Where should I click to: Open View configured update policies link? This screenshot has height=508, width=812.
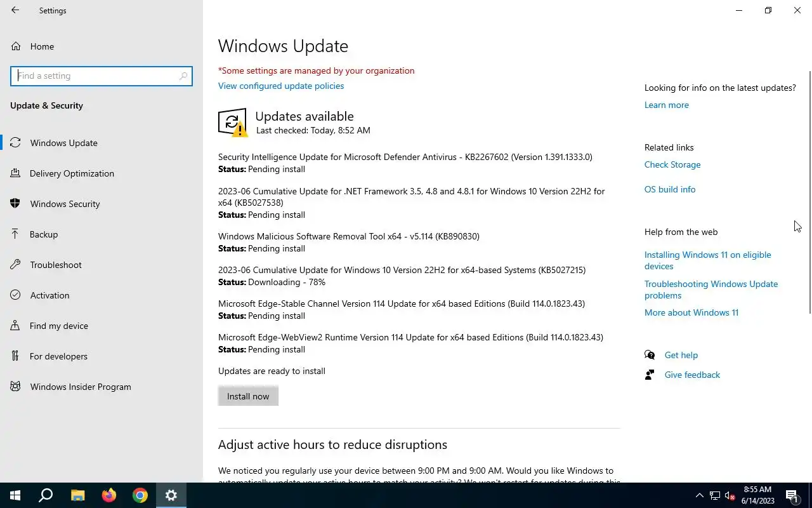281,86
